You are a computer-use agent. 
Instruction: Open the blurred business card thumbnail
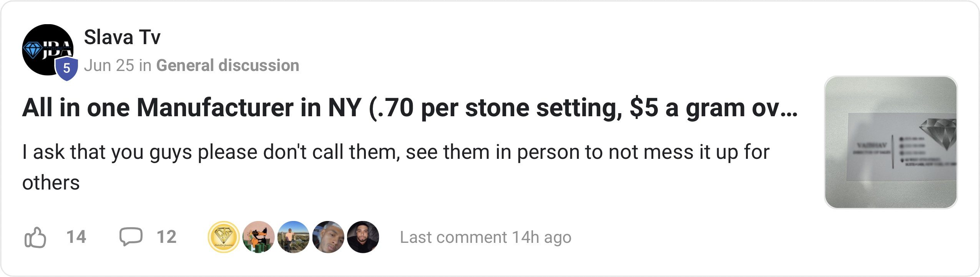[x=891, y=142]
